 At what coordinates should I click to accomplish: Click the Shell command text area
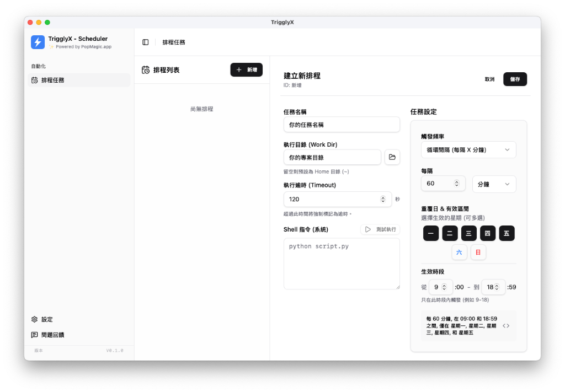click(x=342, y=264)
